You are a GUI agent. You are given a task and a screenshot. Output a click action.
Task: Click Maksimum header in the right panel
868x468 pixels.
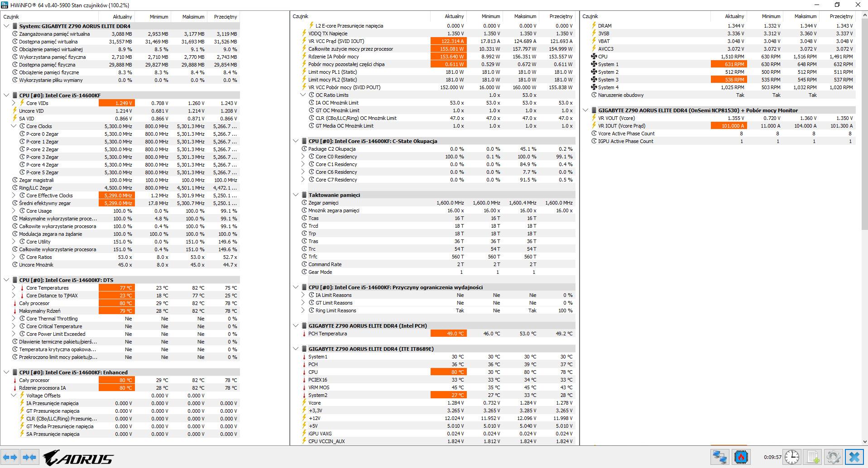tap(805, 16)
